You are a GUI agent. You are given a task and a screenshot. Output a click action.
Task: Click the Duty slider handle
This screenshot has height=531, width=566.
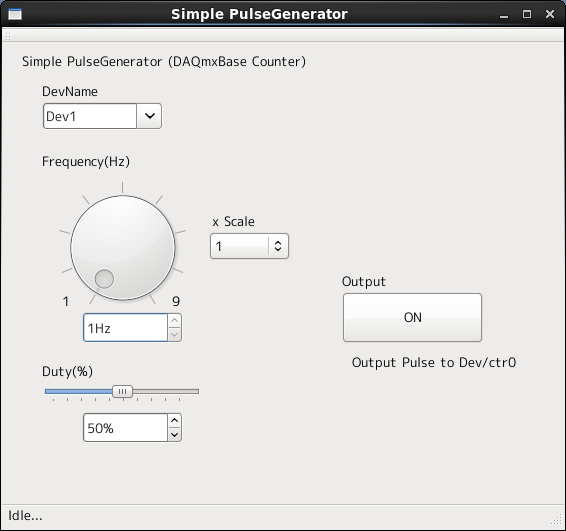tap(122, 391)
